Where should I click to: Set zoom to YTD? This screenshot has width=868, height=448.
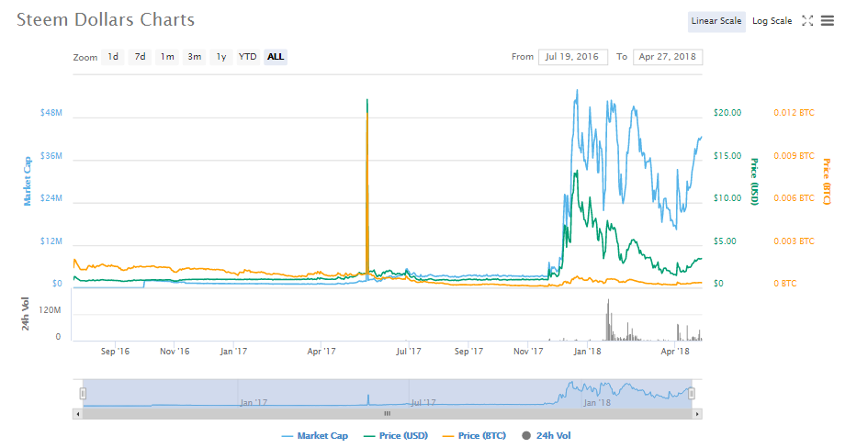click(x=247, y=57)
